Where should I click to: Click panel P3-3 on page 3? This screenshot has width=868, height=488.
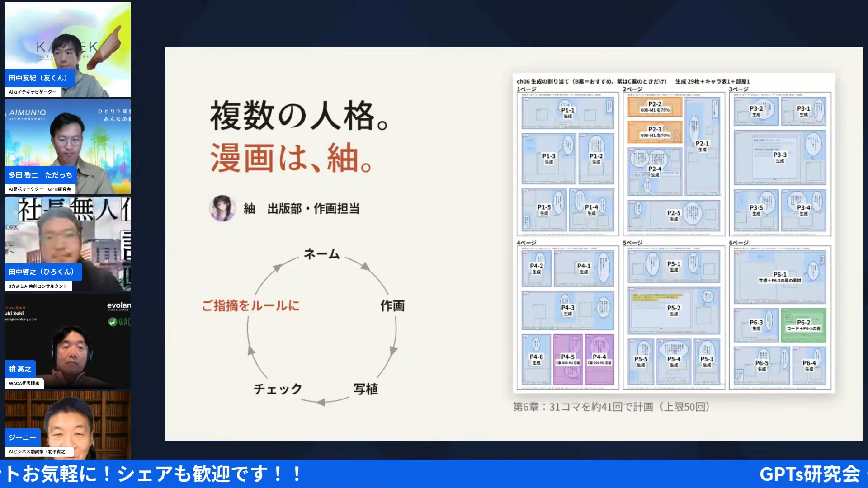coord(780,157)
